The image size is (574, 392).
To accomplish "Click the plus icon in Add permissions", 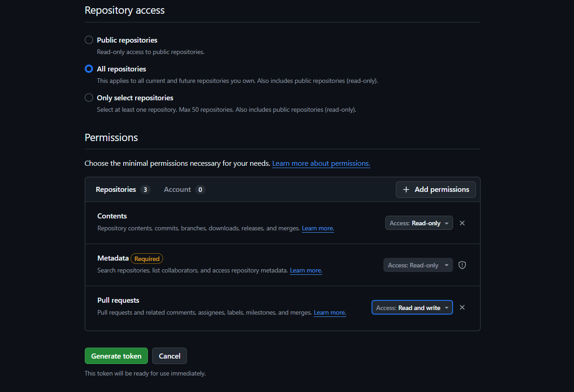I will pos(406,190).
